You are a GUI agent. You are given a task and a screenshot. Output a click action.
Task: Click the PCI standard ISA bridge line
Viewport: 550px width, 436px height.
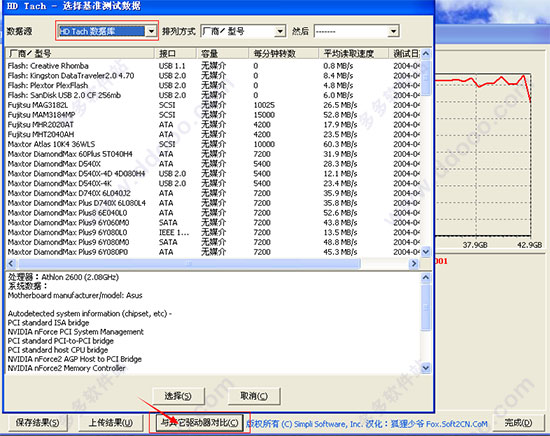48,323
